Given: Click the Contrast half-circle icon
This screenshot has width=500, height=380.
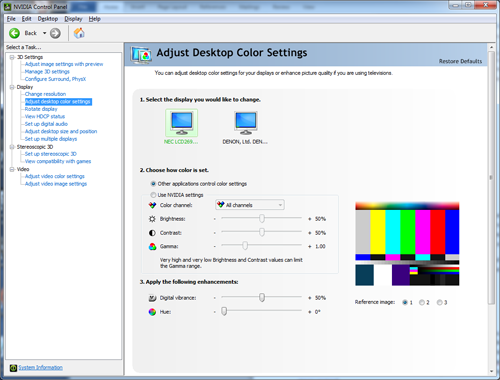Looking at the screenshot, I should point(152,233).
